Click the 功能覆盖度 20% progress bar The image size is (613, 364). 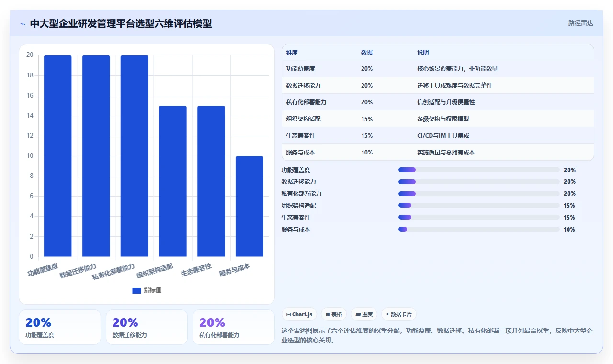tap(479, 170)
